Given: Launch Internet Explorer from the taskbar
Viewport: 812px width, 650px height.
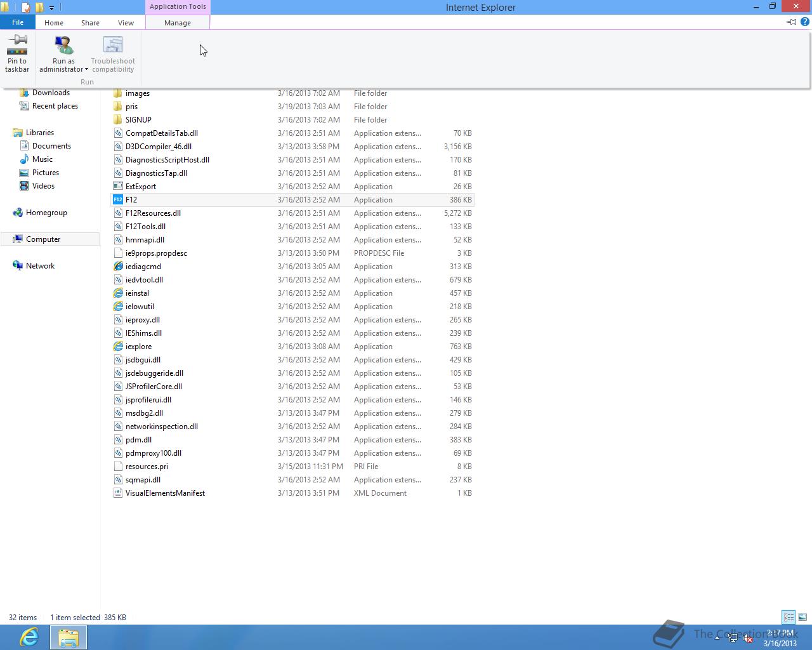Looking at the screenshot, I should [x=29, y=637].
